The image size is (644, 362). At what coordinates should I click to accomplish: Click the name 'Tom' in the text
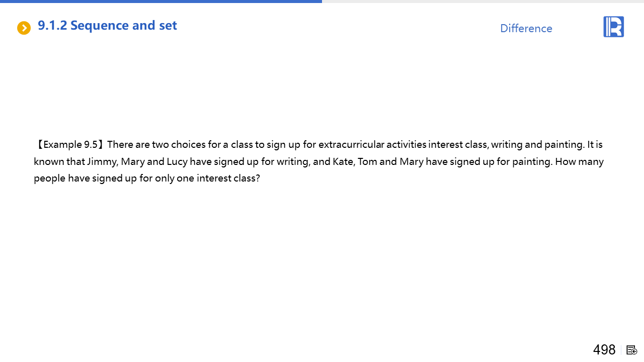point(367,162)
